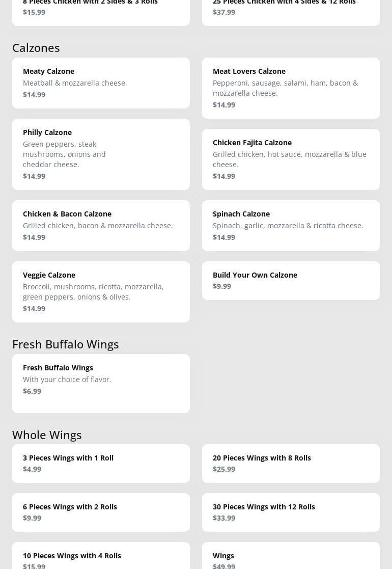Open 30 Pieces Wings with 12 Rolls
Screen dimensions: 392x569
point(291,512)
